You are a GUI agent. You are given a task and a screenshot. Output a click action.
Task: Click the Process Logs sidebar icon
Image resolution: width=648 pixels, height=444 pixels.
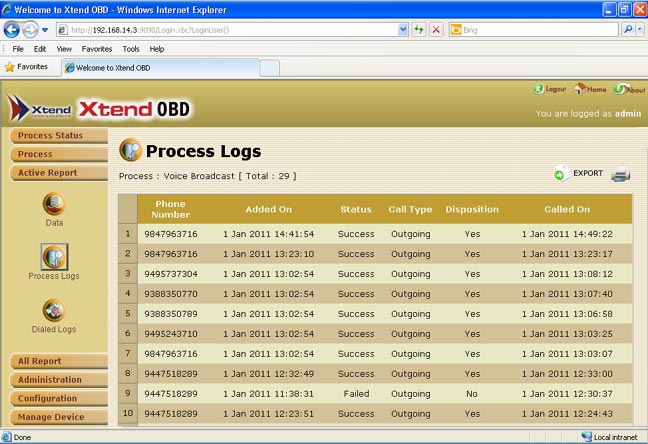54,257
